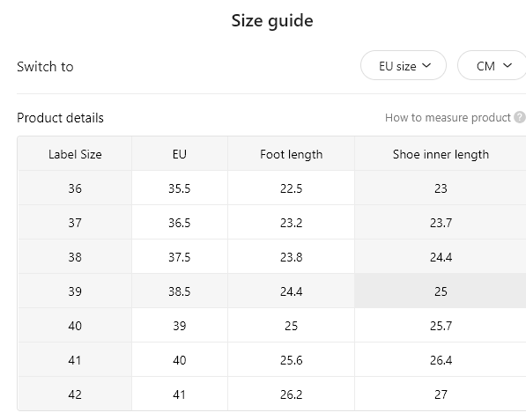The height and width of the screenshot is (420, 526).
Task: Open the CM unit dropdown
Action: pos(492,65)
